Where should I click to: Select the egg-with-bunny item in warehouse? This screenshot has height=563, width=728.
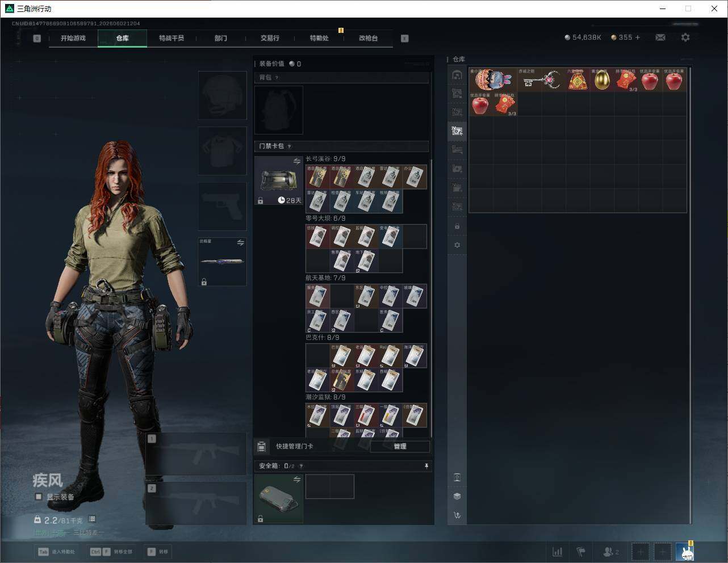coord(493,80)
